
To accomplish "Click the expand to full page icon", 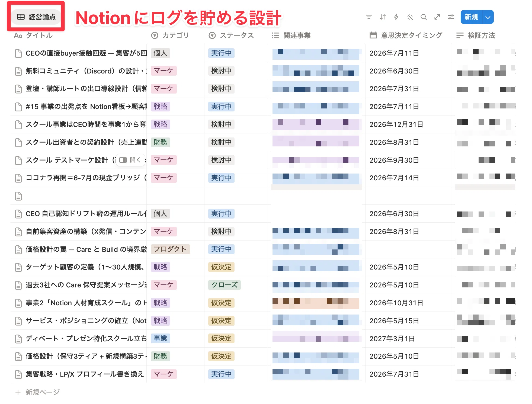I will (437, 17).
